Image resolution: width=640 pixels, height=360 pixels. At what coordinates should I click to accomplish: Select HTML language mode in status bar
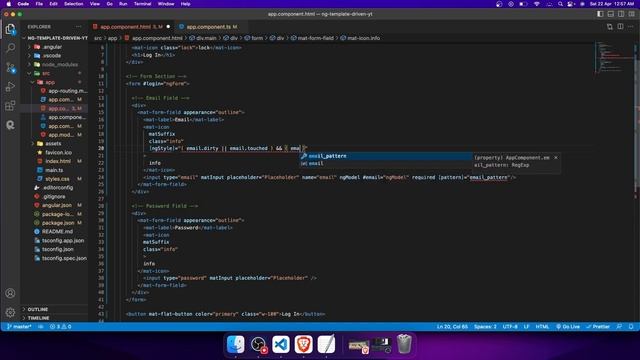tap(542, 327)
